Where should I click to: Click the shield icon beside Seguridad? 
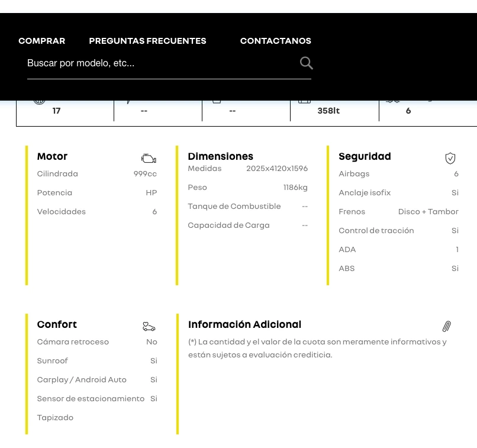[450, 158]
